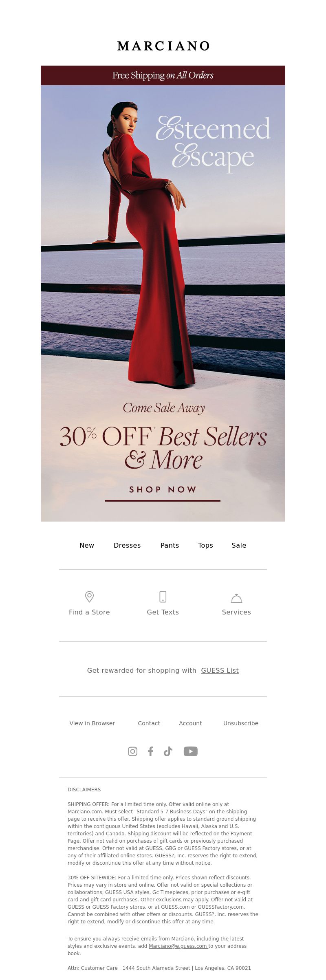Open the TikTok social icon
Viewport: 326px width, 980px height.
point(168,751)
